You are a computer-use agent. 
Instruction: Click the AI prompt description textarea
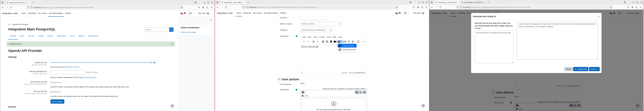[494, 47]
